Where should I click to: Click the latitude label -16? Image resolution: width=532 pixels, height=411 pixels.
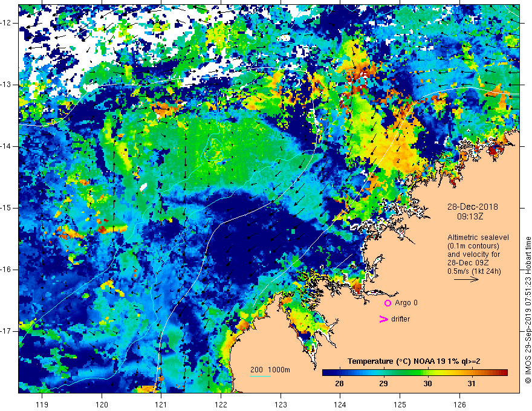pos(5,270)
